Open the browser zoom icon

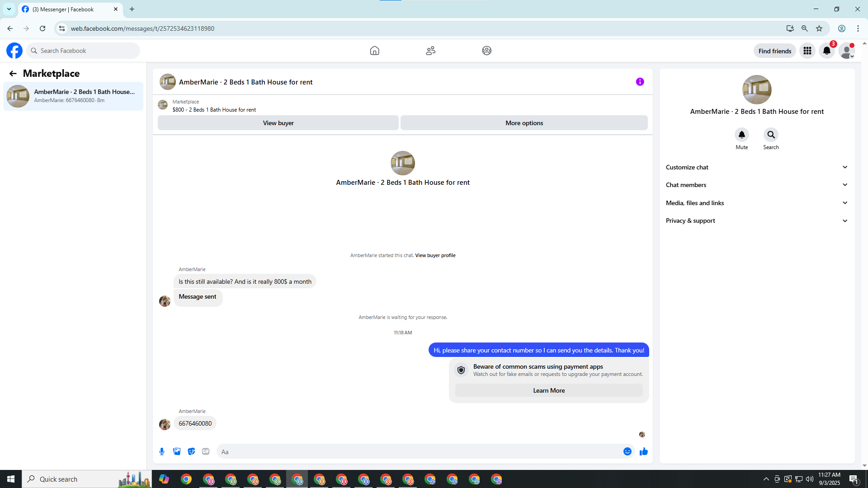tap(805, 28)
